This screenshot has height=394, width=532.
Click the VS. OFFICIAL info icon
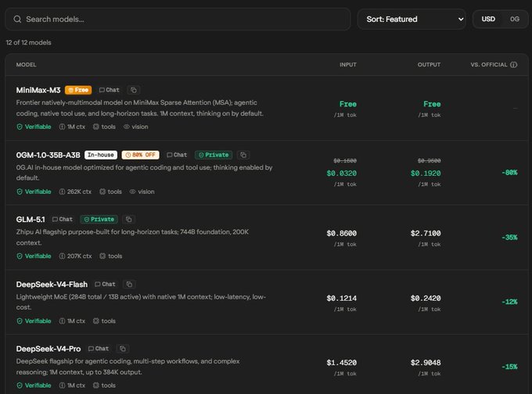tap(514, 65)
